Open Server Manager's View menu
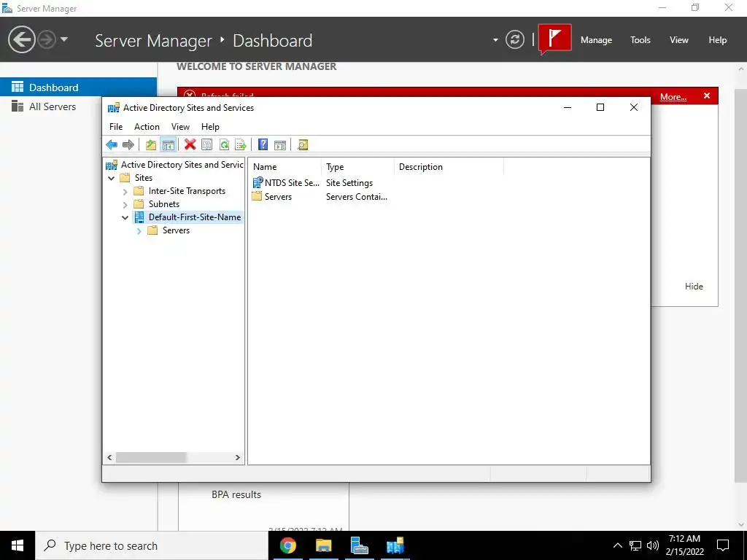Viewport: 747px width, 560px height. click(x=679, y=40)
